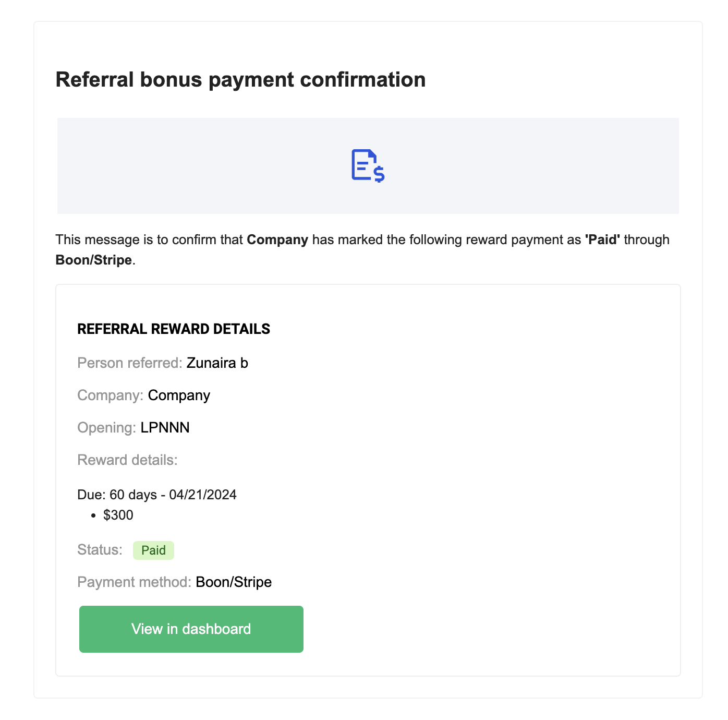Click the green Paid status badge
Image resolution: width=728 pixels, height=720 pixels.
pos(153,550)
